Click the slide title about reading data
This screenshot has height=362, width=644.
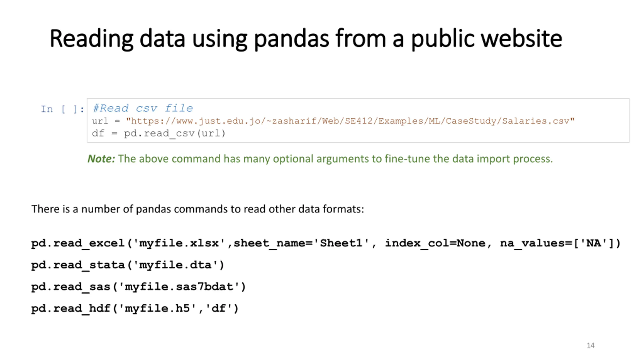point(306,38)
